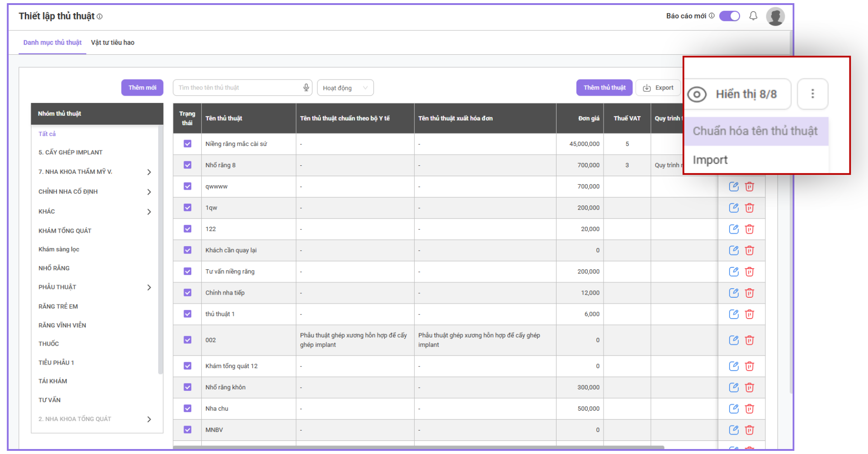The height and width of the screenshot is (454, 868).
Task: Expand the 7. NHA KHOA THẨM MỸ V. group
Action: point(149,172)
